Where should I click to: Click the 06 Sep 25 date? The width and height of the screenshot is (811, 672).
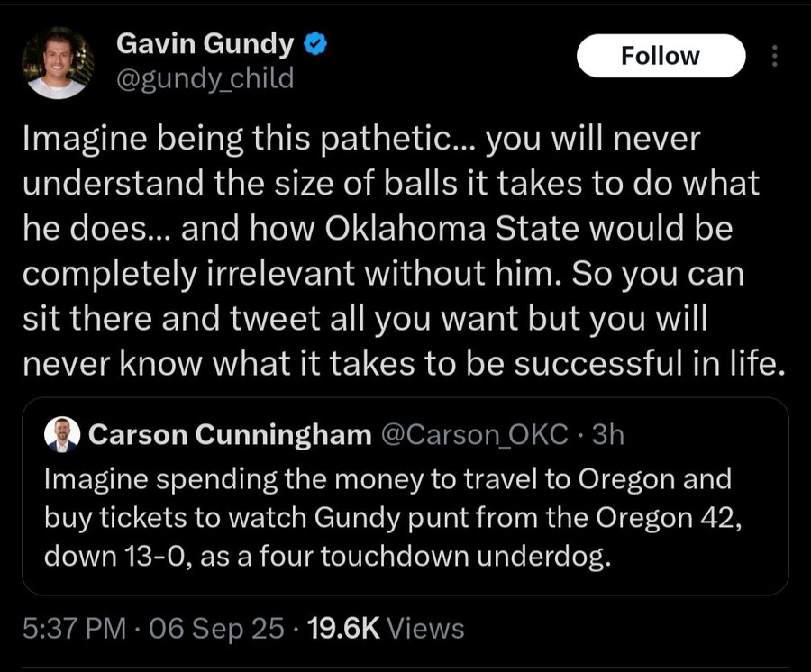[216, 628]
